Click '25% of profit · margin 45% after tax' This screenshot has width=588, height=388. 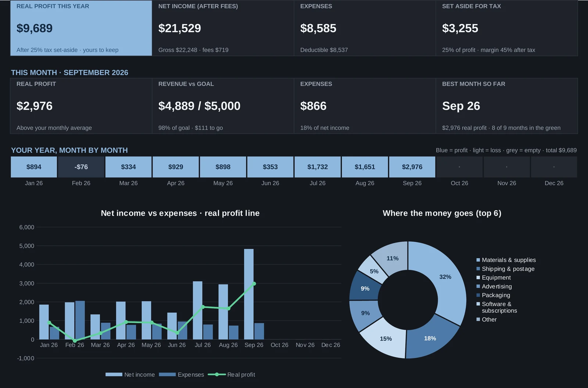[x=488, y=50]
